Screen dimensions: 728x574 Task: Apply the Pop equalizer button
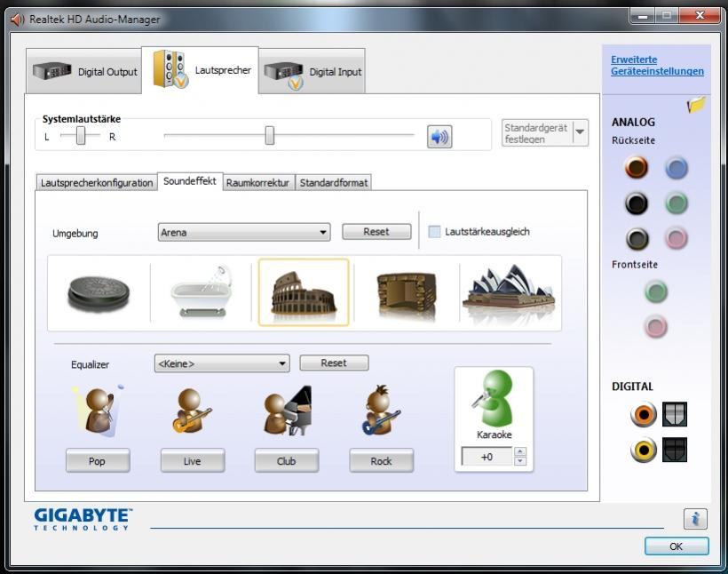click(x=98, y=460)
